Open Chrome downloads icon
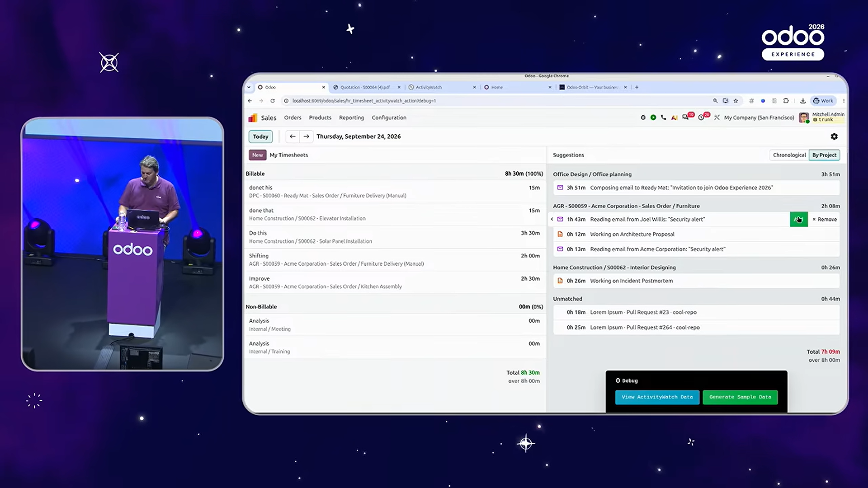Viewport: 868px width, 488px height. (802, 101)
